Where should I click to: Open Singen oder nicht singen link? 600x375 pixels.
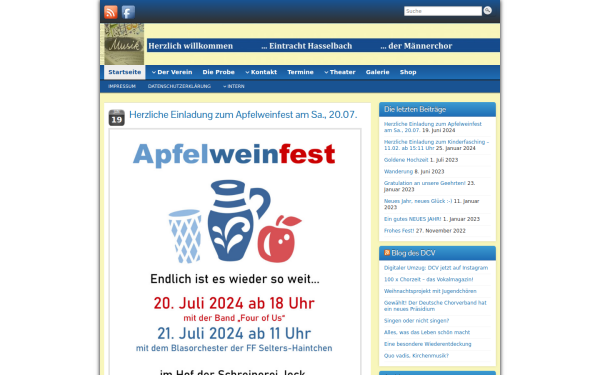tap(416, 321)
